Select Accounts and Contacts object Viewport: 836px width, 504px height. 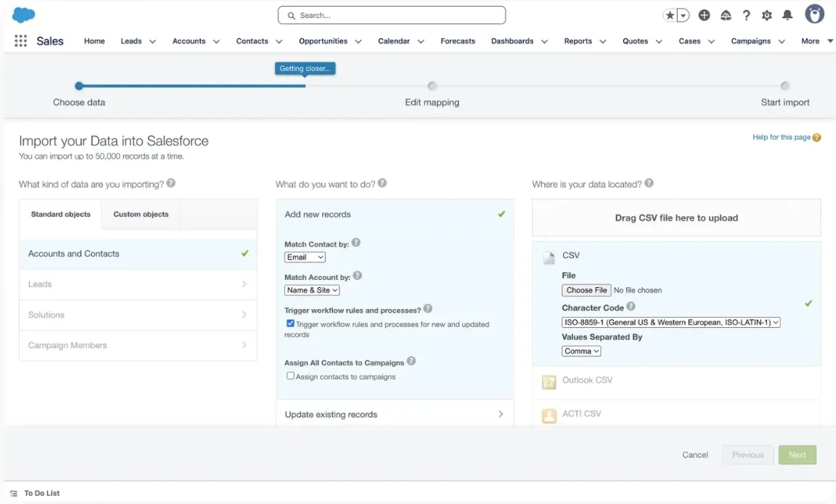coord(138,254)
